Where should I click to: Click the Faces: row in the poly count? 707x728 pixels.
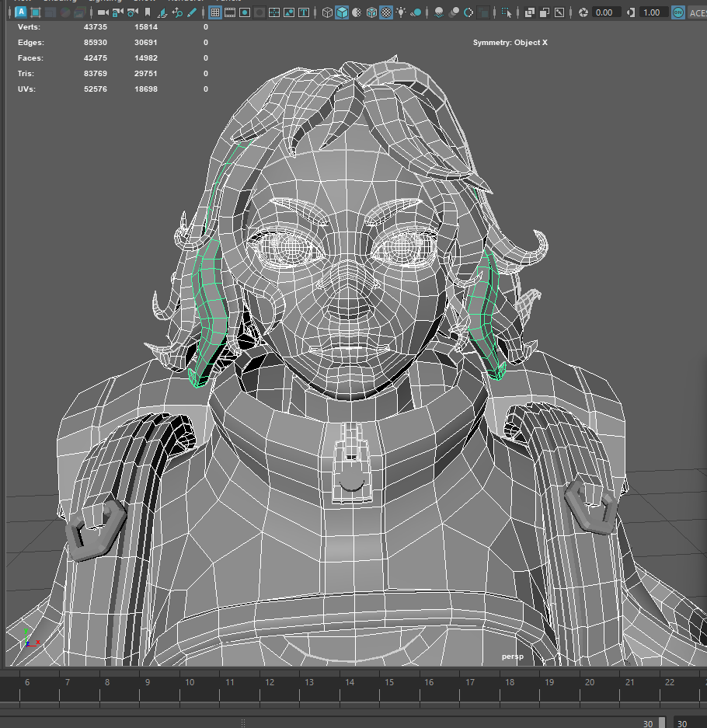tap(113, 58)
